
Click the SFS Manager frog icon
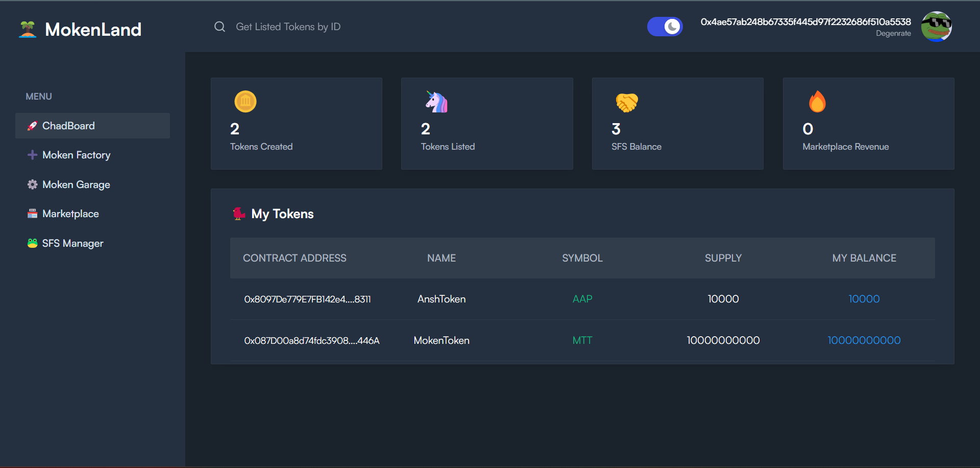coord(32,243)
